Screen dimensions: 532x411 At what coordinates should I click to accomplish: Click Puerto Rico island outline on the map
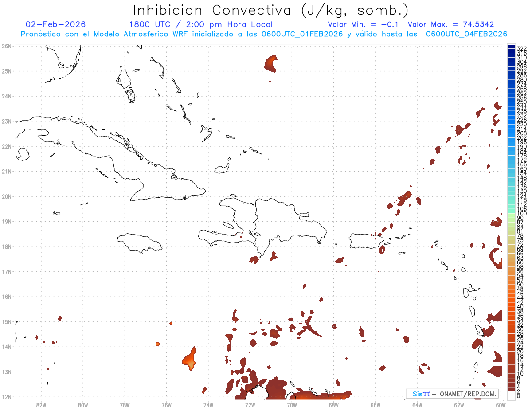point(366,241)
